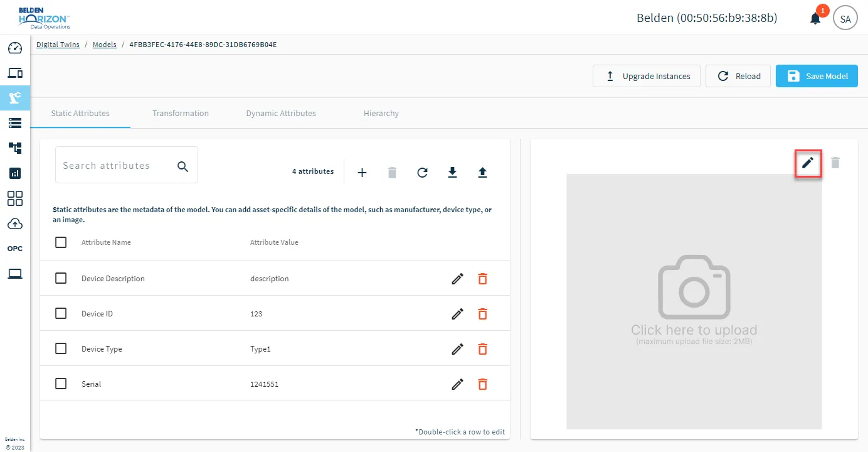This screenshot has width=868, height=452.
Task: Go to Models breadcrumb link
Action: [x=105, y=45]
